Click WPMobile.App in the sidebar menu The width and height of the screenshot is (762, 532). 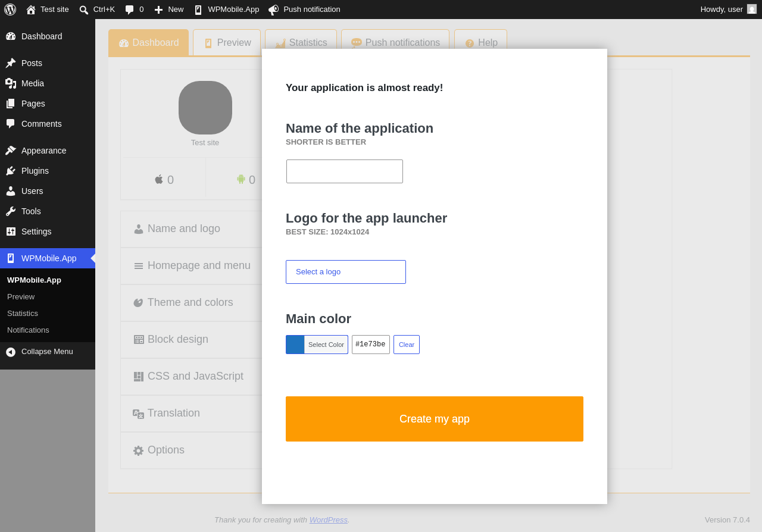48,258
